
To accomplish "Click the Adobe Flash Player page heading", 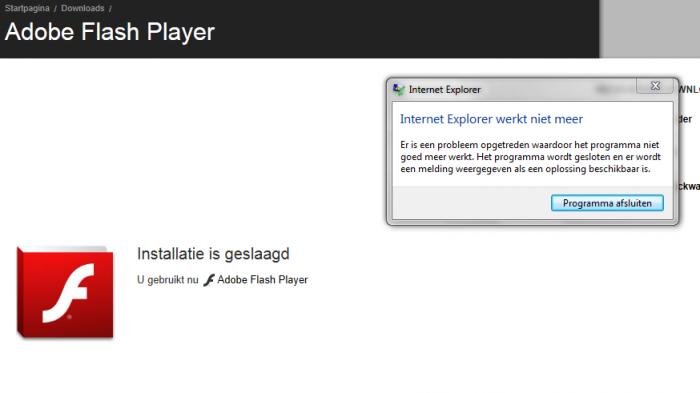I will 110,32.
